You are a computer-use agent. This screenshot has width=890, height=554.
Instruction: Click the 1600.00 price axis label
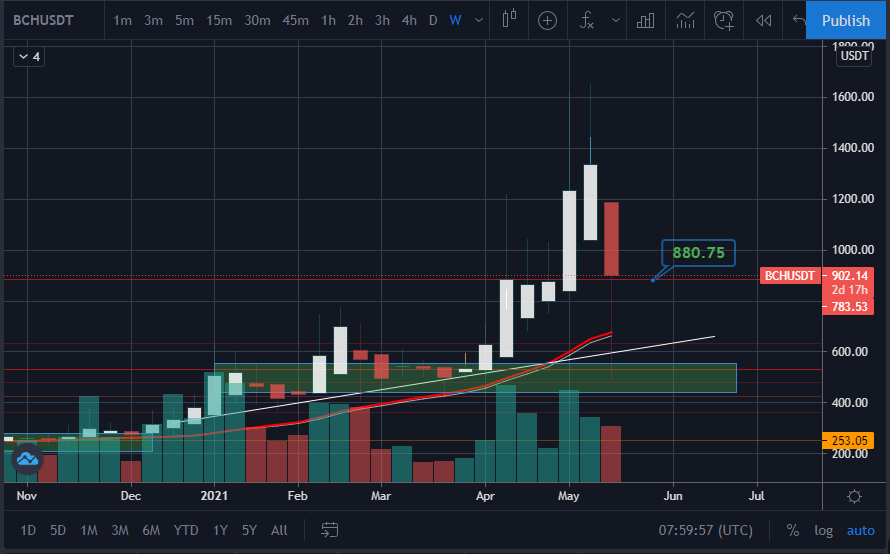(x=853, y=97)
